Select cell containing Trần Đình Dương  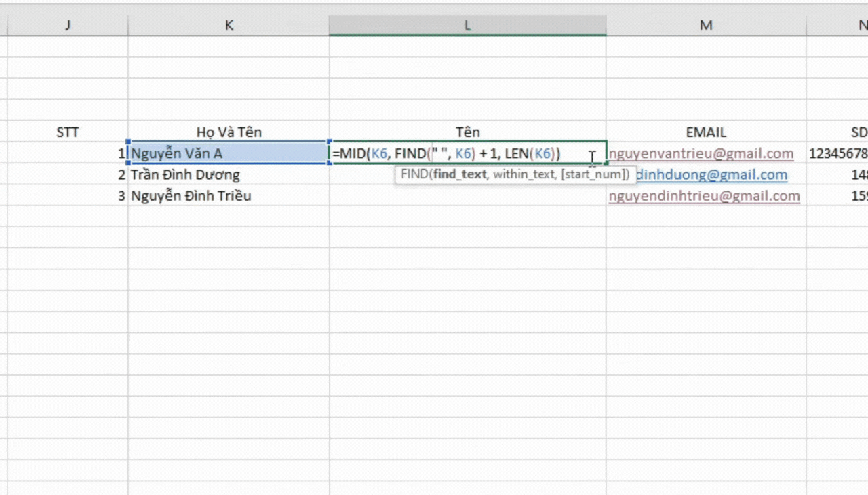point(229,174)
